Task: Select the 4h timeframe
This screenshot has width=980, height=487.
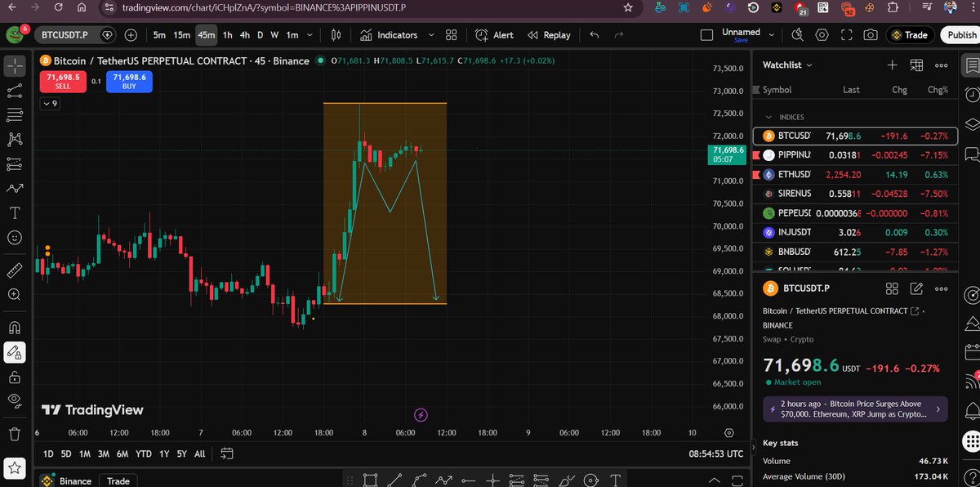Action: tap(244, 35)
